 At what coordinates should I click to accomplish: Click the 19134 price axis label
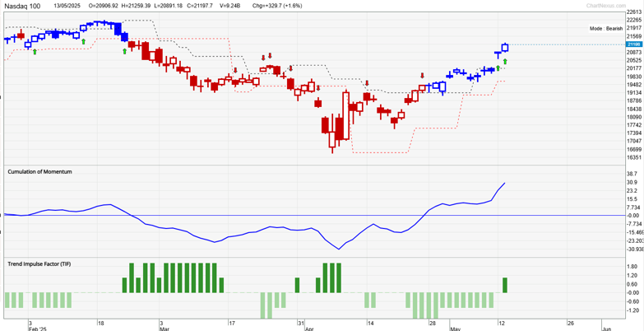point(634,93)
